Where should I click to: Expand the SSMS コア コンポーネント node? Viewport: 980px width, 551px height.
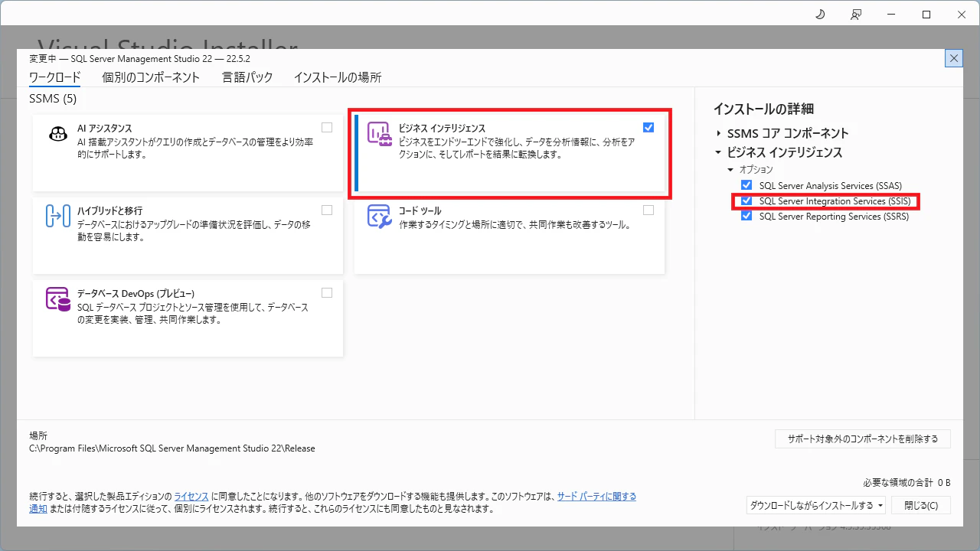(719, 133)
